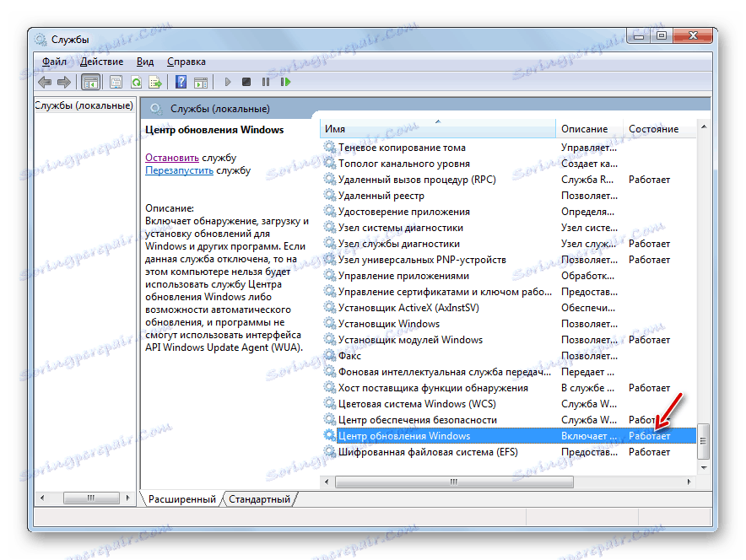The width and height of the screenshot is (746, 560).
Task: Open the Файл menu
Action: [54, 62]
